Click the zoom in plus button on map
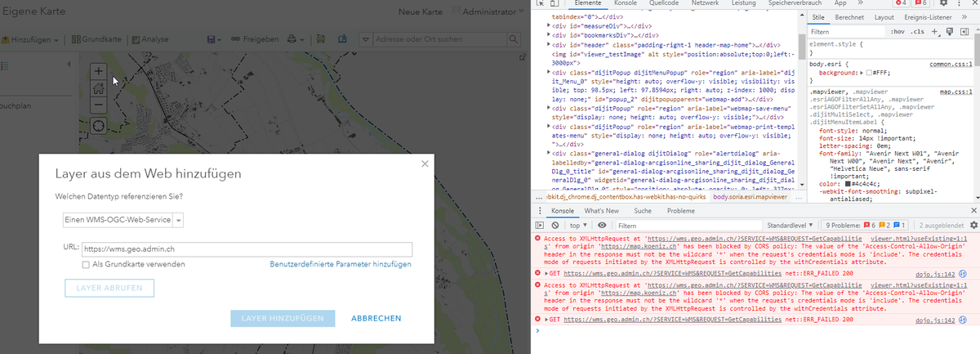Viewport: 980px width, 354px height. coord(98,71)
